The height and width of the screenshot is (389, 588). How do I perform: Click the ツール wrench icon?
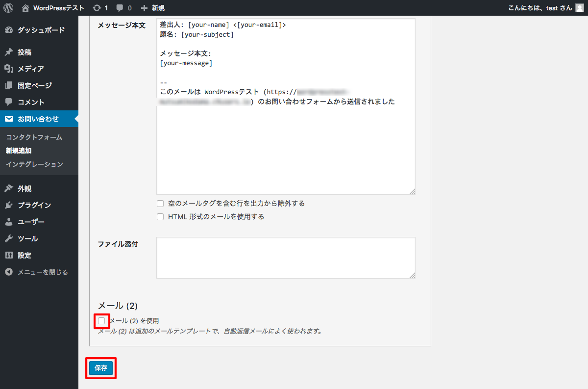click(x=9, y=238)
